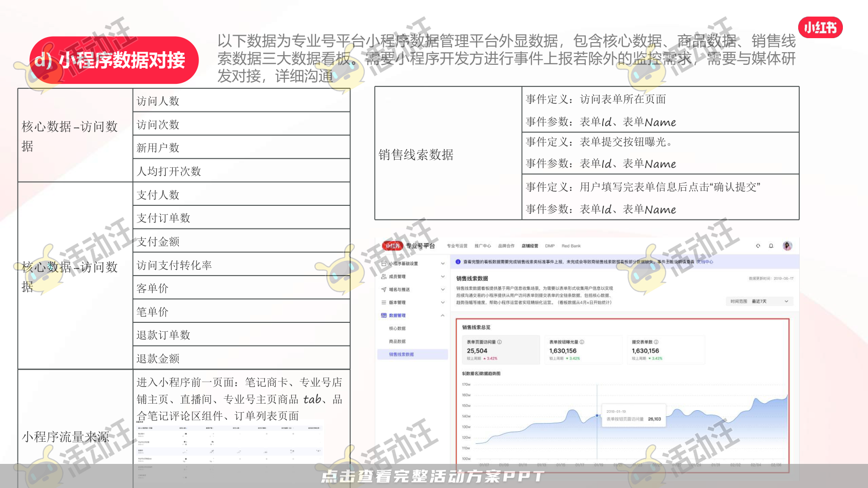Viewport: 868px width, 488px height.
Task: Select 核心数据 in the sidebar
Action: click(x=397, y=328)
